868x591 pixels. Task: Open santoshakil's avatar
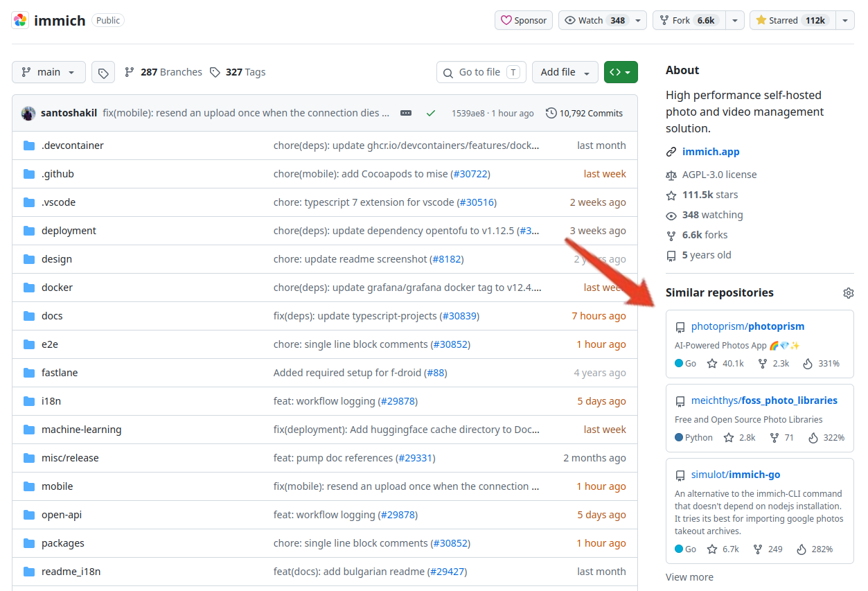click(28, 113)
